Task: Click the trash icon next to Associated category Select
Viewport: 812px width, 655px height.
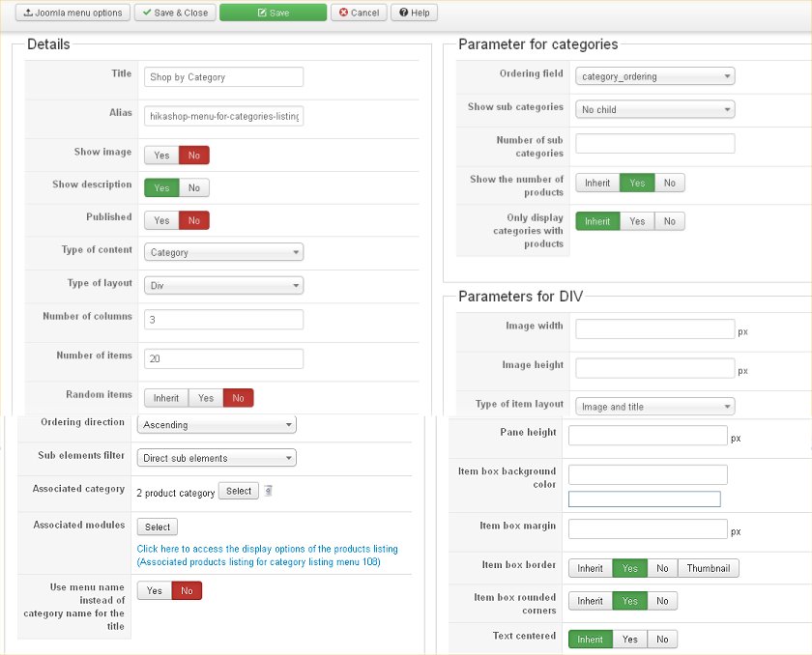Action: [x=269, y=491]
